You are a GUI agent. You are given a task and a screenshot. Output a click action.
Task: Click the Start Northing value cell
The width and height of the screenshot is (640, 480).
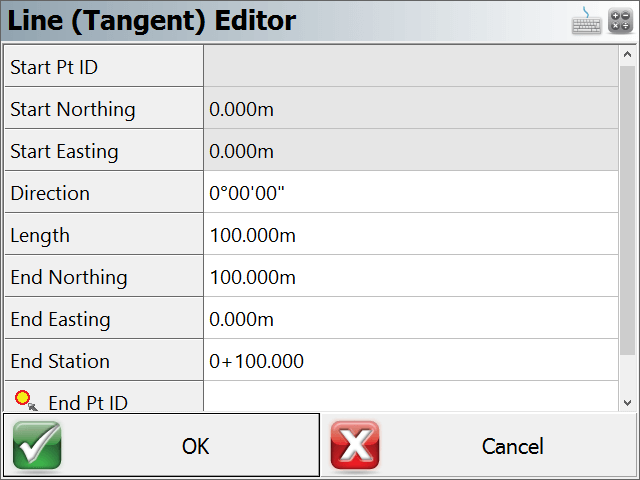pos(411,108)
